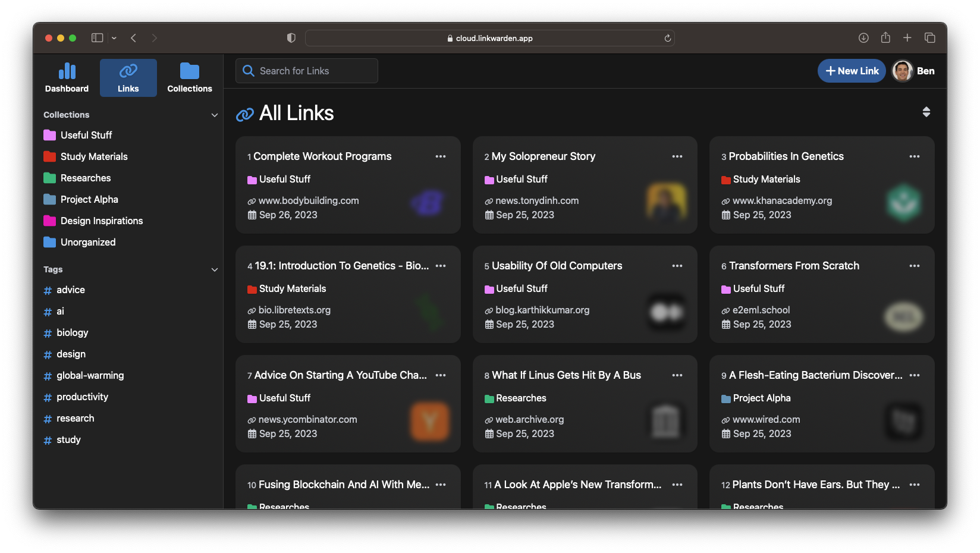980x553 pixels.
Task: Click the New Link button
Action: coord(852,71)
